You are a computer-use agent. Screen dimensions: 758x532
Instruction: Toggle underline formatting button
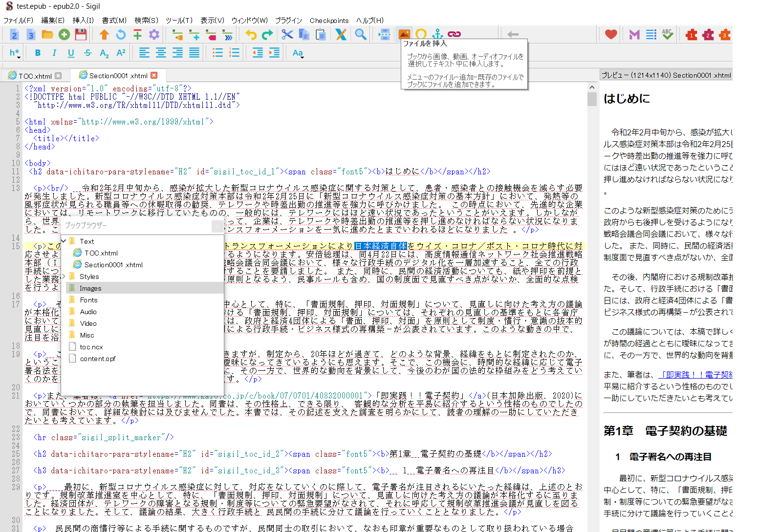point(71,53)
